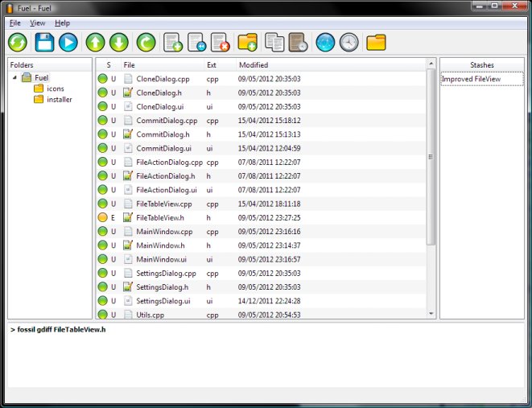Click the blue floppy disk toolbar icon
Screen dimensions: 532x408
point(44,43)
